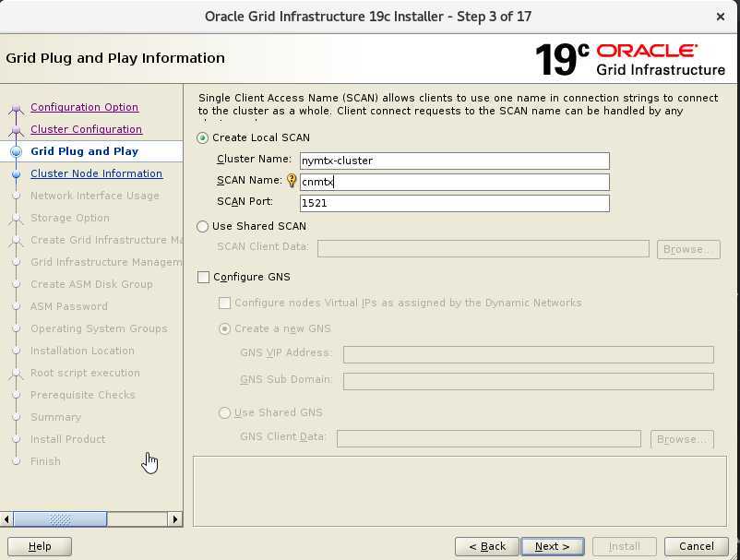Choose the Use Shared GNS radio button
This screenshot has width=740, height=560.
click(x=224, y=412)
